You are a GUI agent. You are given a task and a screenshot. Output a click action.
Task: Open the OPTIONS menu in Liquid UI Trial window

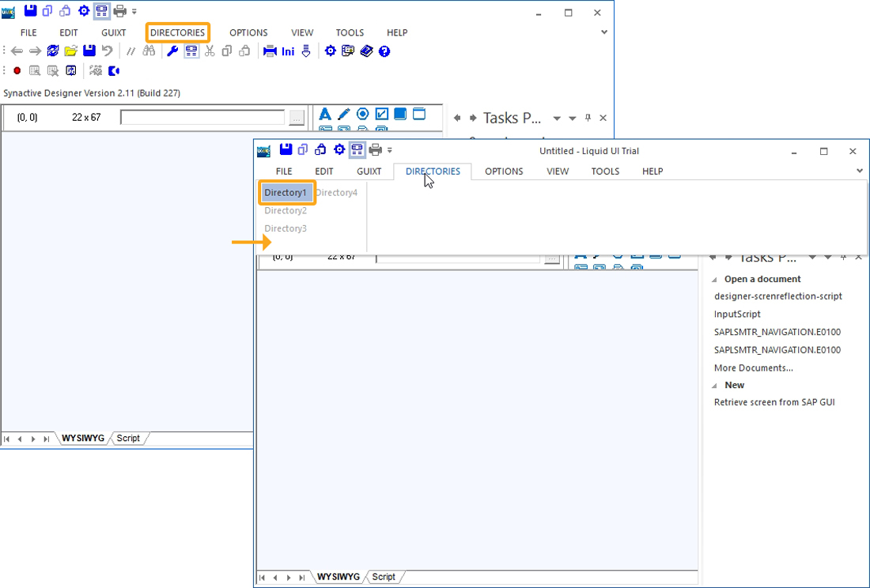tap(504, 171)
